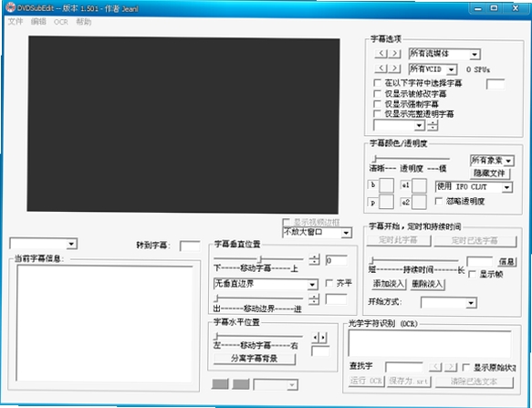The height and width of the screenshot is (408, 532).
Task: Open the 编辑 menu
Action: 38,22
